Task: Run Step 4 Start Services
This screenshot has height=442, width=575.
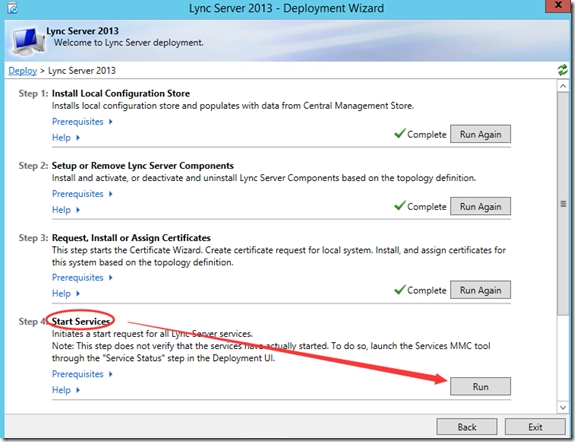Action: click(480, 387)
